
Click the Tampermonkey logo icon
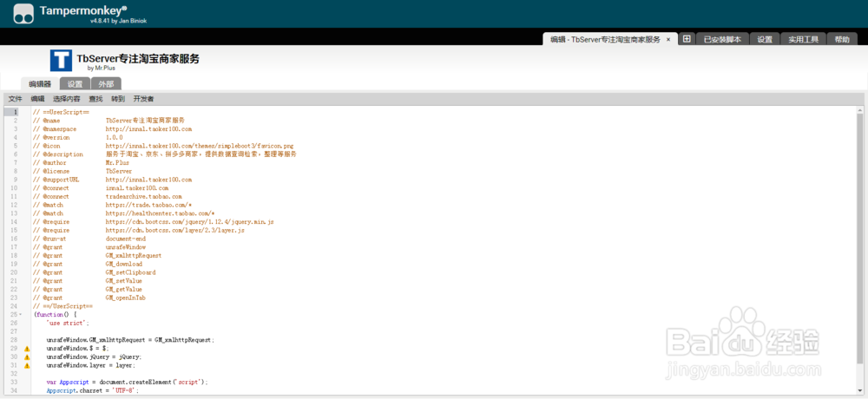(x=23, y=15)
